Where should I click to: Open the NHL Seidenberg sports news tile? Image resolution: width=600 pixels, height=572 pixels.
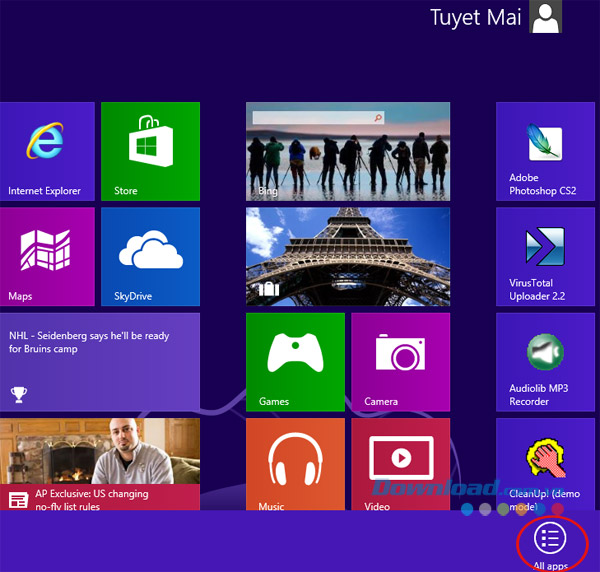(99, 362)
